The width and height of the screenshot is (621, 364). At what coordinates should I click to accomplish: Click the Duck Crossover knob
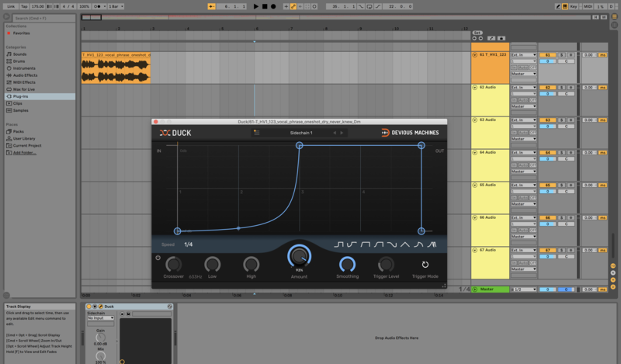click(x=173, y=264)
